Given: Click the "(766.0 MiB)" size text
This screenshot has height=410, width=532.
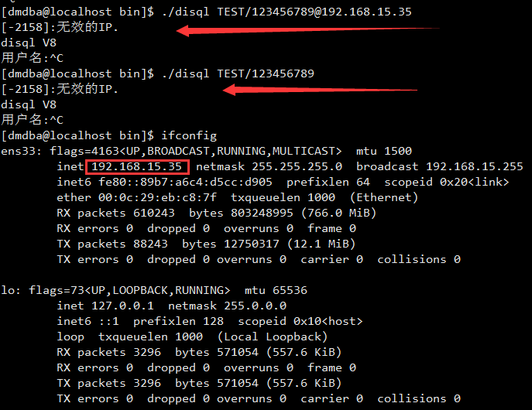Looking at the screenshot, I should [338, 214].
